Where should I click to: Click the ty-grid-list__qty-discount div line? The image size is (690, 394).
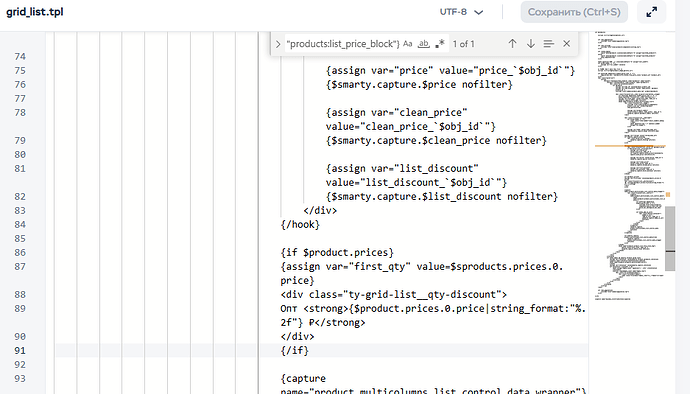393,295
